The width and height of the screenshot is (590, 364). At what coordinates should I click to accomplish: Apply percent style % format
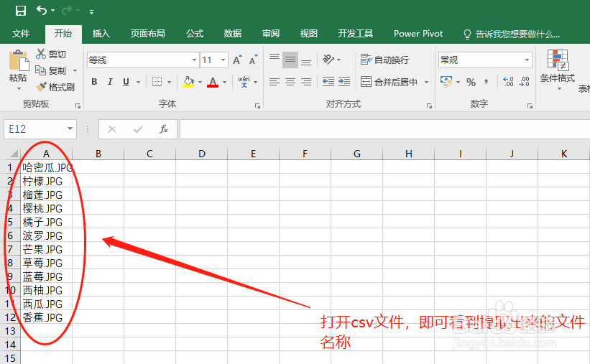(471, 82)
